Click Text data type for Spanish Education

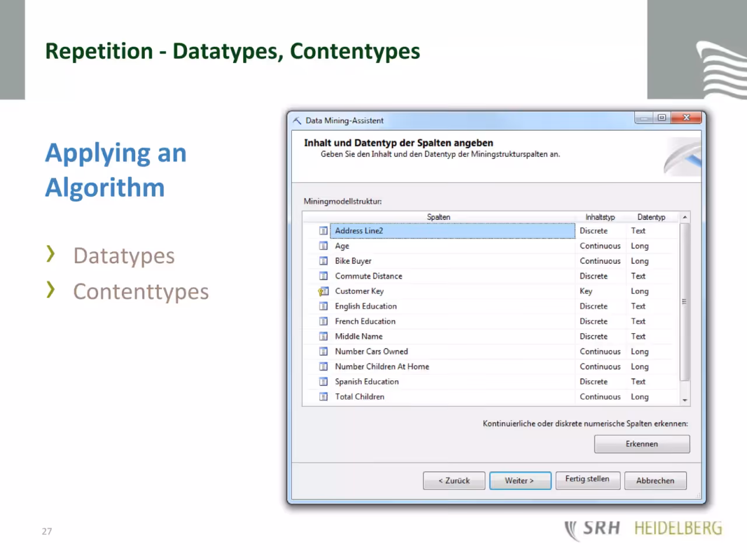point(638,382)
